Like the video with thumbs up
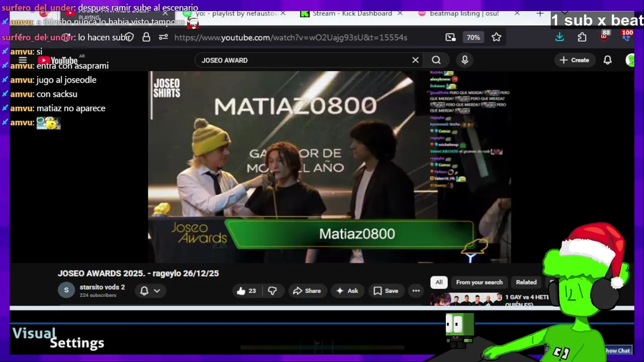Screen dimensions: 644x362 [246, 291]
